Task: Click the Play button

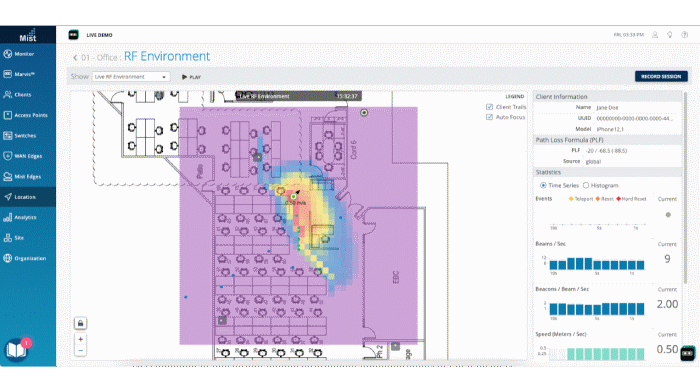Action: (192, 77)
